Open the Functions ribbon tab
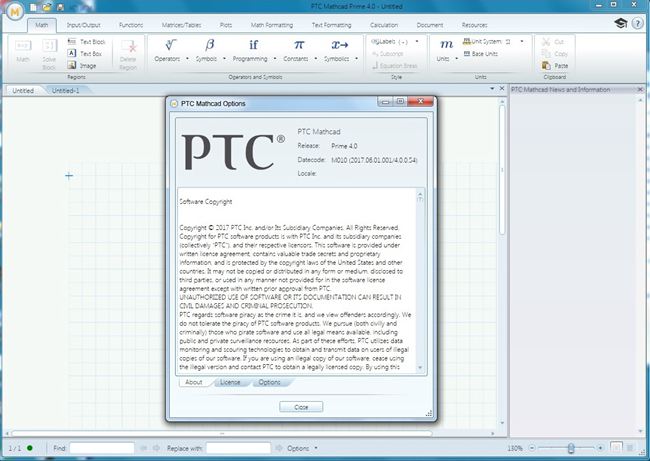Viewport: 650px width, 461px height. tap(131, 25)
